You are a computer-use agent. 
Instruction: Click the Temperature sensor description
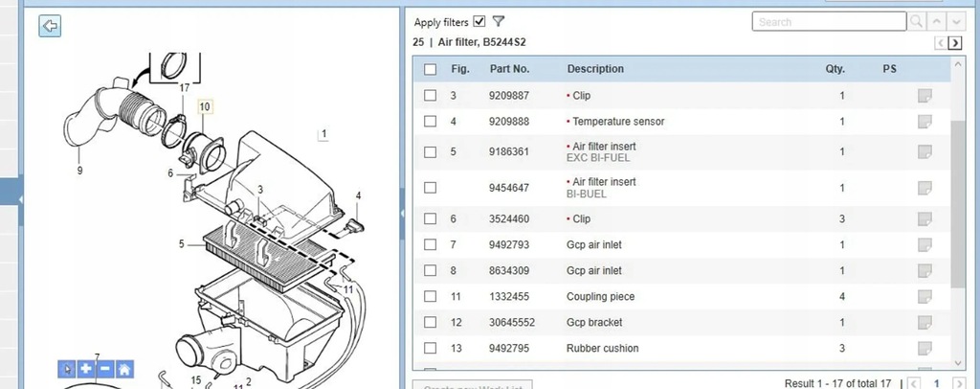pos(618,122)
